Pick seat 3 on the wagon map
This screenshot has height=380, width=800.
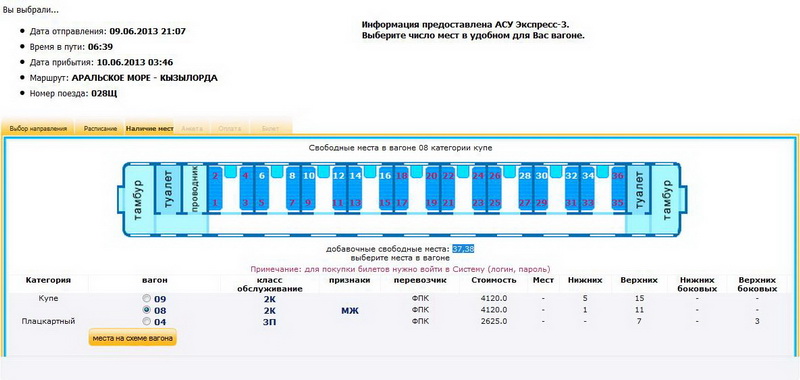click(x=246, y=203)
